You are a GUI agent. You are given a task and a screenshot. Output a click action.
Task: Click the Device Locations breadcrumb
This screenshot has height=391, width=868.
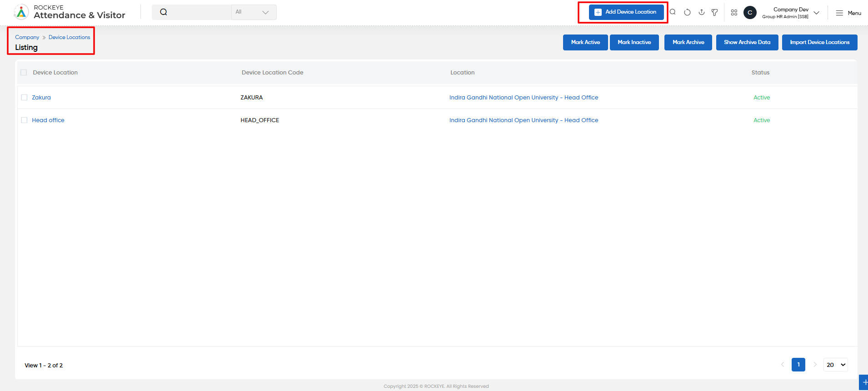pyautogui.click(x=69, y=37)
